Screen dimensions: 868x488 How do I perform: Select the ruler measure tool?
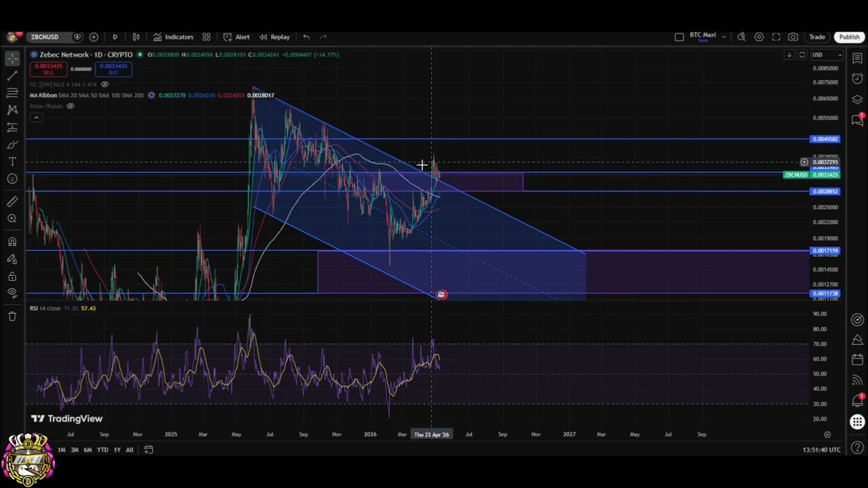12,201
